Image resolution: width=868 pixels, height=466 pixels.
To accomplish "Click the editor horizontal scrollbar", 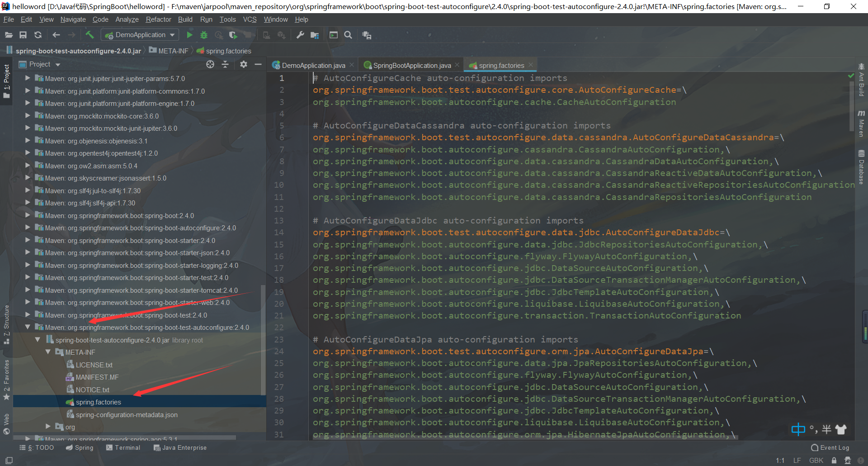I will (525, 437).
